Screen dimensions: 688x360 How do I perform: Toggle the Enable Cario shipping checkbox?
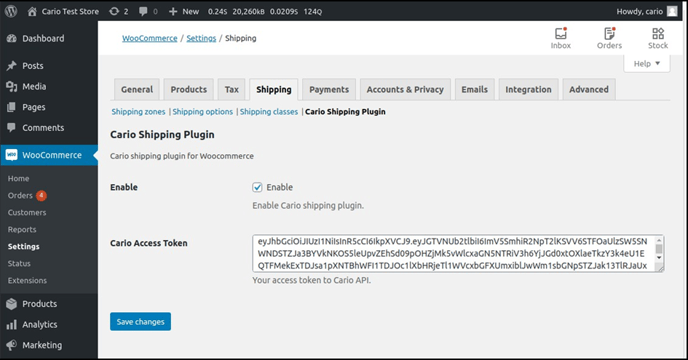click(x=257, y=187)
